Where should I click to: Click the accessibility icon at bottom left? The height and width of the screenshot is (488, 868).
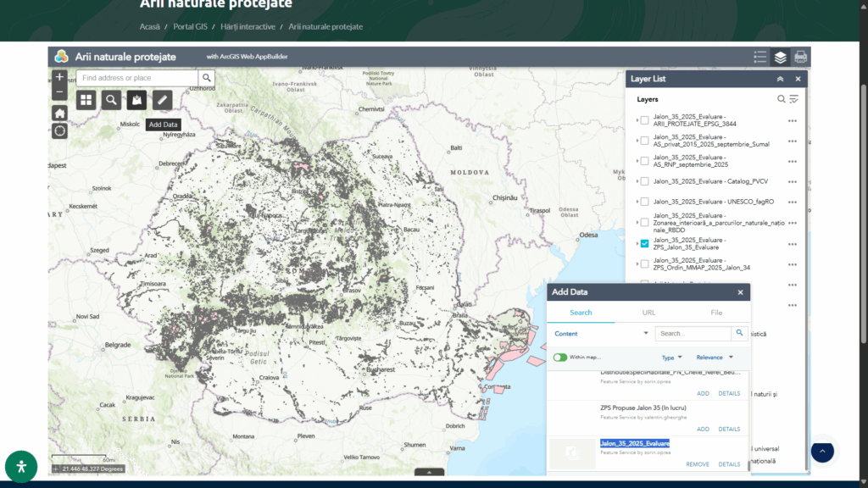point(21,466)
